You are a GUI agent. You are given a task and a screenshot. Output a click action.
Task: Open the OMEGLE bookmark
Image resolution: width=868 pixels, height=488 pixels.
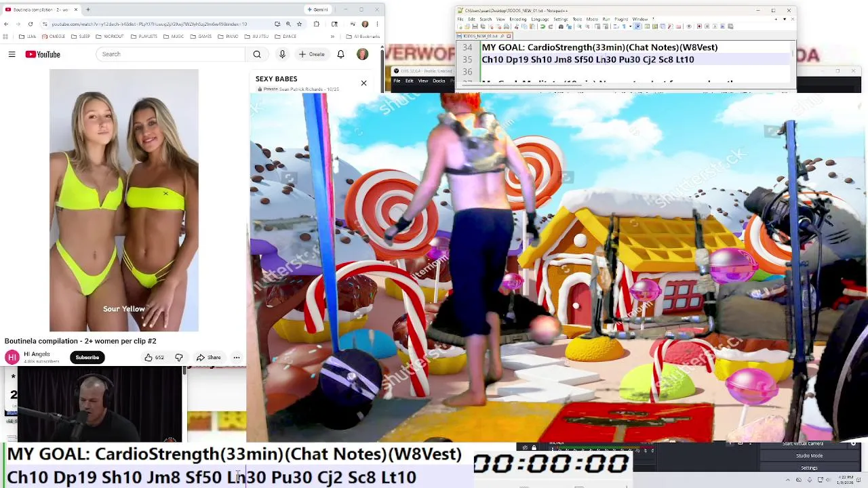(53, 37)
